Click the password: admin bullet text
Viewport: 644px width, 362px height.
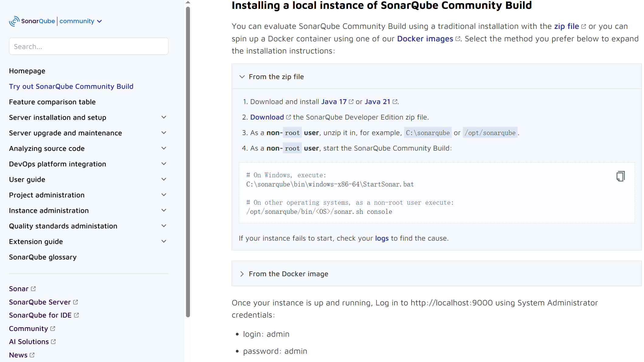(275, 351)
